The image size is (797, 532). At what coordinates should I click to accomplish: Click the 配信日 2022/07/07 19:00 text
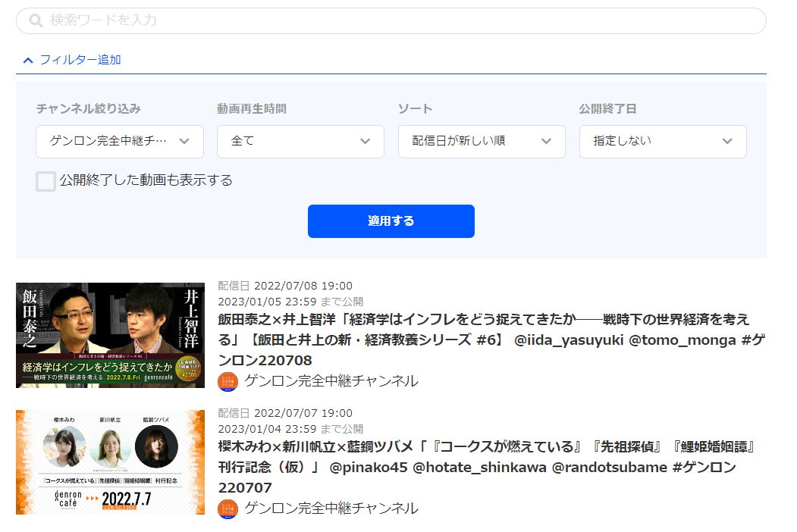coord(285,413)
